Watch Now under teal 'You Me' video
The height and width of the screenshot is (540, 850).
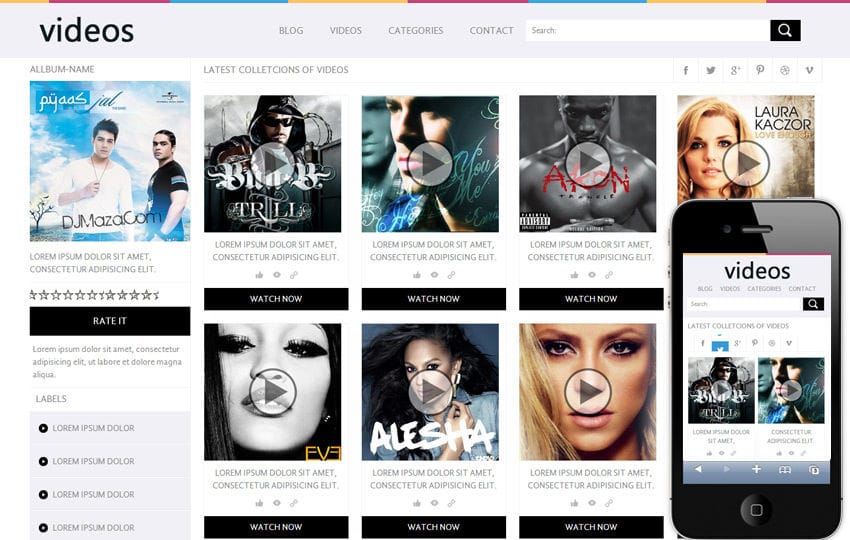pos(434,299)
